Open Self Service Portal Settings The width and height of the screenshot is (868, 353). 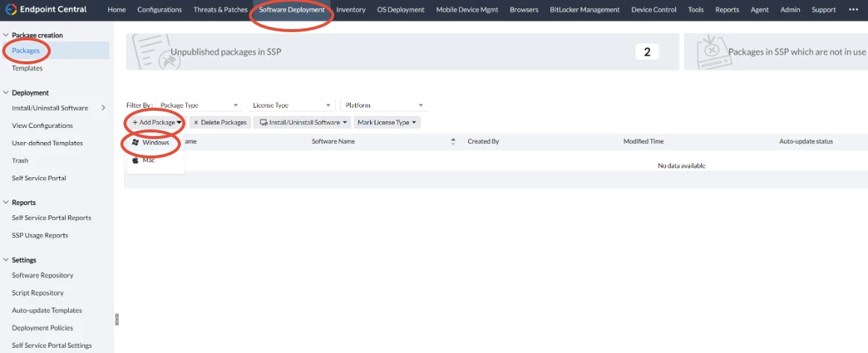(52, 346)
